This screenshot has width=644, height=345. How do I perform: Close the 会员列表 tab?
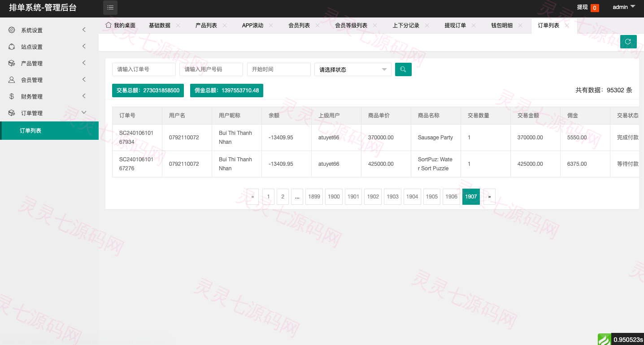point(318,26)
